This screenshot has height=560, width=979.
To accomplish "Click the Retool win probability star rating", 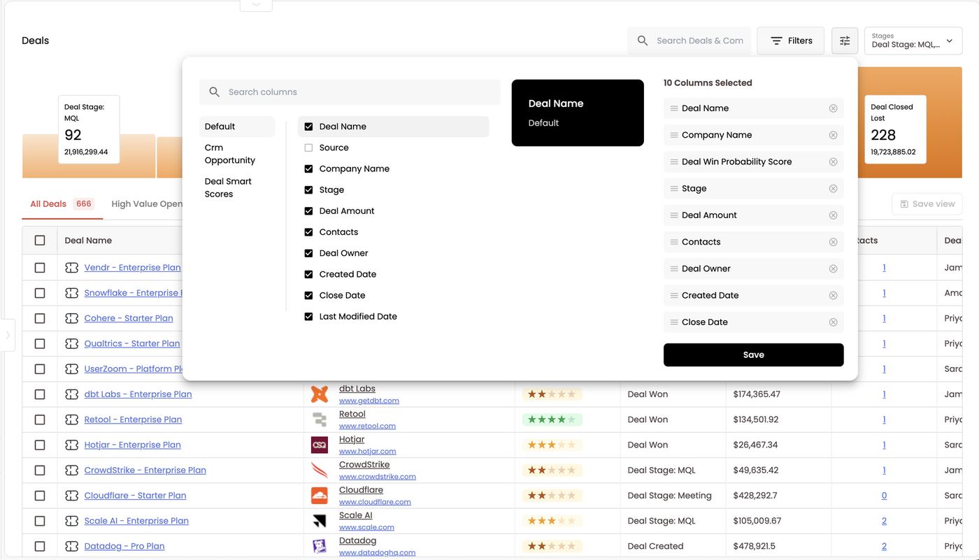I will tap(552, 419).
